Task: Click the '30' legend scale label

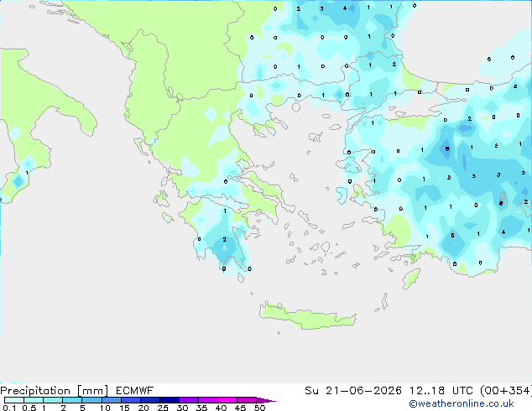Action: point(183,408)
